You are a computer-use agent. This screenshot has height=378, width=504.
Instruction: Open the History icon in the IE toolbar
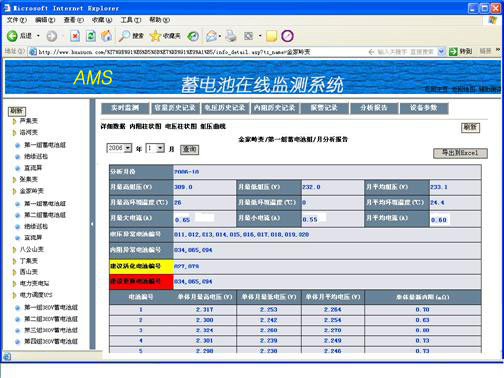point(193,36)
